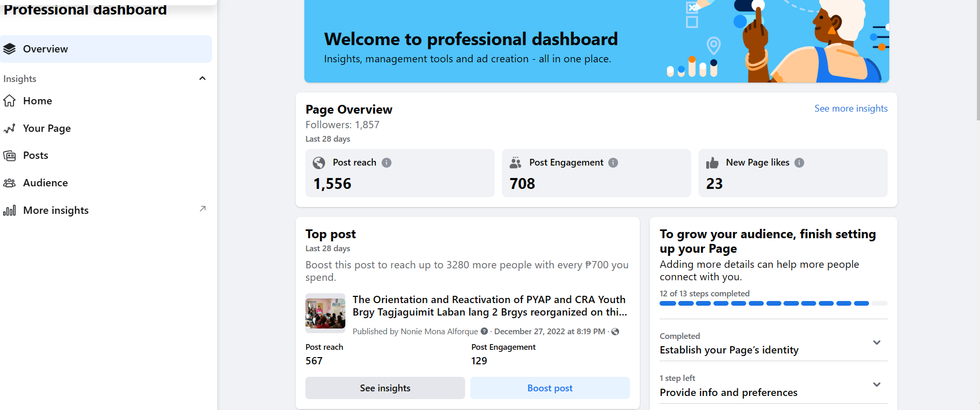Image resolution: width=980 pixels, height=410 pixels.
Task: Click the '12 of 13 steps completed' text
Action: (x=705, y=294)
